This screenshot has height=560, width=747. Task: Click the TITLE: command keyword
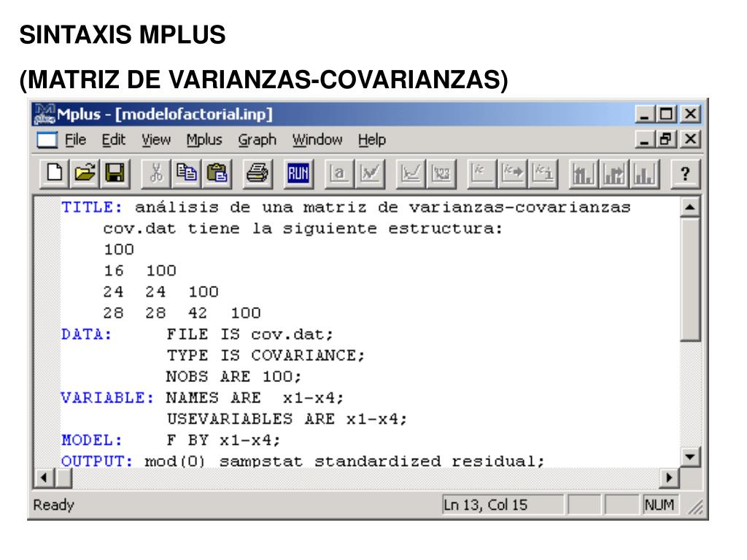[92, 208]
